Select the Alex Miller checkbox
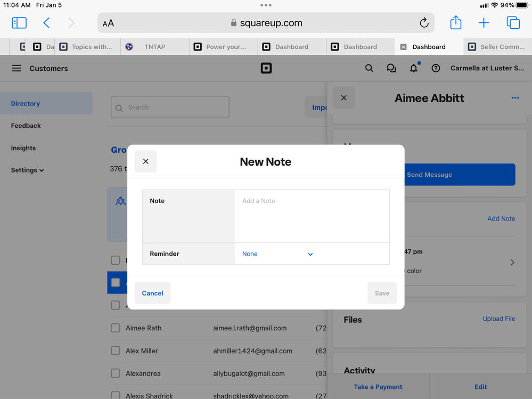532x399 pixels. (116, 351)
